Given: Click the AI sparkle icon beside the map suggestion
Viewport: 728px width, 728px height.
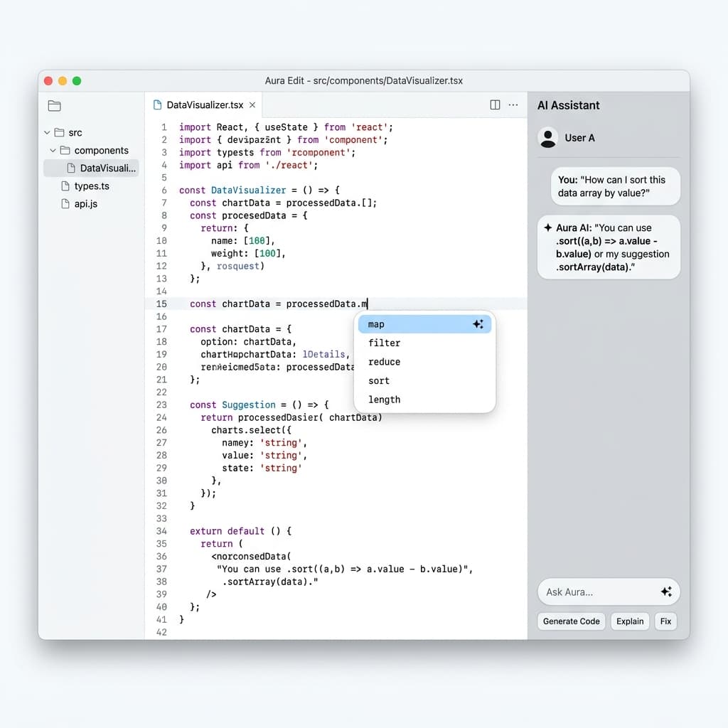Looking at the screenshot, I should click(478, 323).
